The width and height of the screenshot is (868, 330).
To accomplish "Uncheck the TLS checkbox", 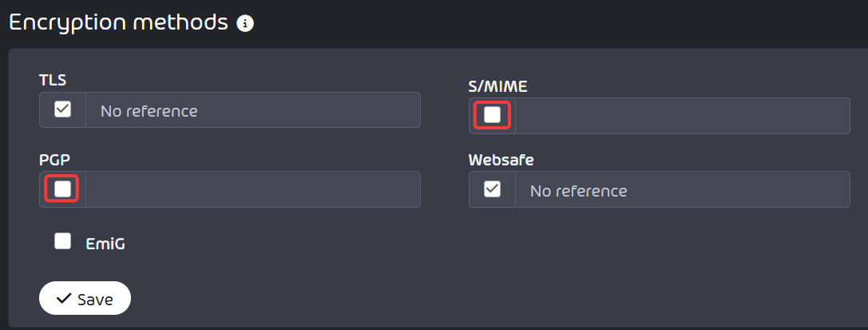I will (62, 109).
